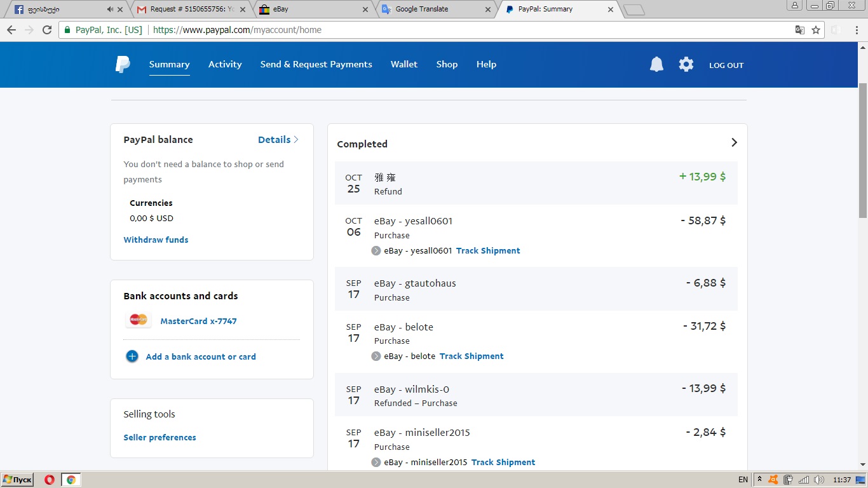Click the Пуск Start button
The image size is (868, 488).
point(17,480)
